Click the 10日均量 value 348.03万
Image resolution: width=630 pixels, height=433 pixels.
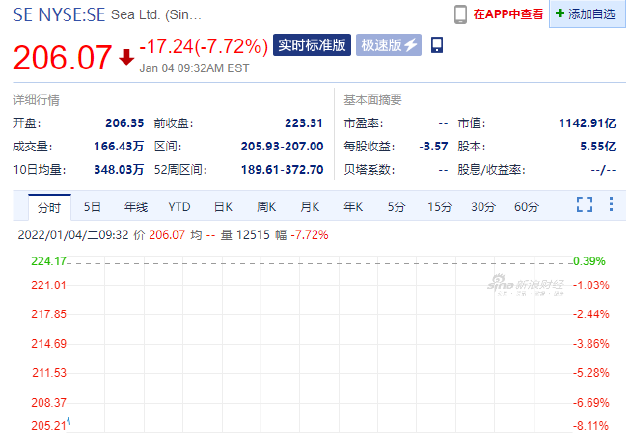119,170
